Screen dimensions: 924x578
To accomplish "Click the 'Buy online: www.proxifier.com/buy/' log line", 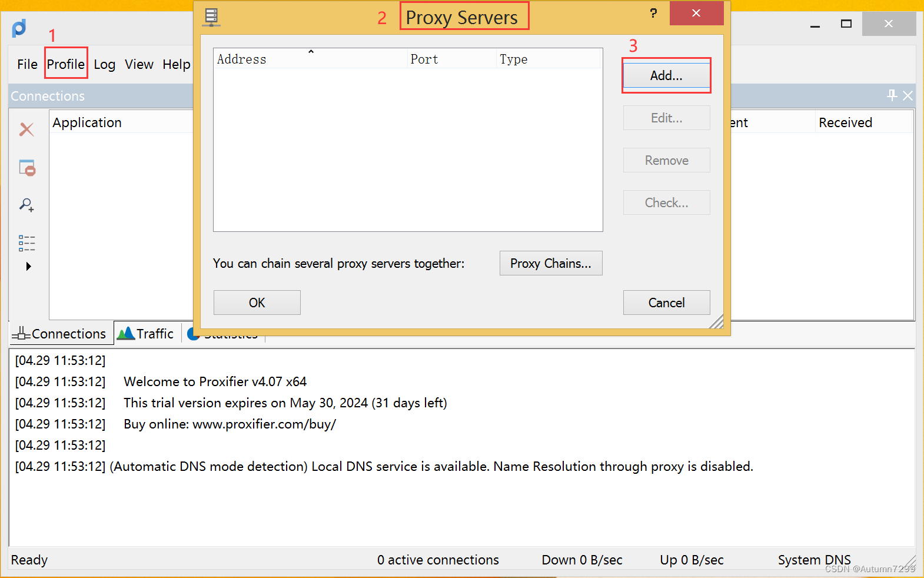I will pos(230,424).
